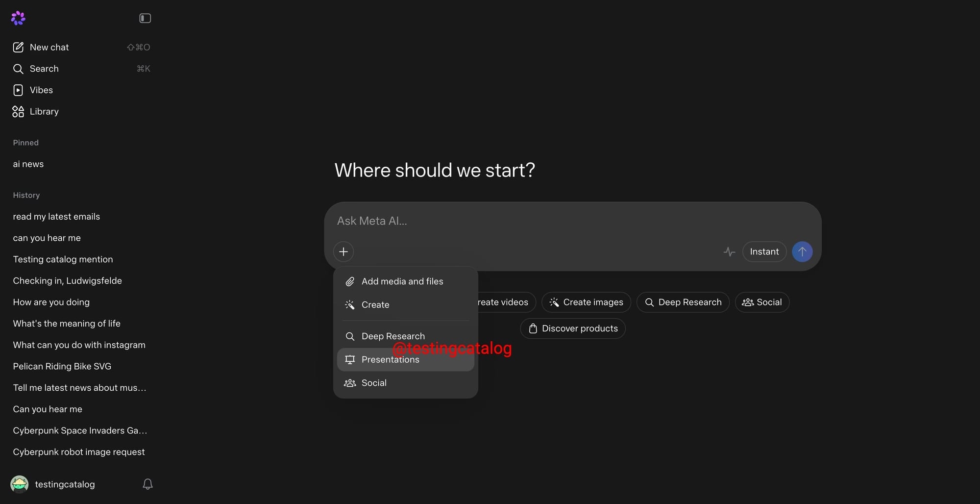Click the Meta AI logo

pos(18,18)
